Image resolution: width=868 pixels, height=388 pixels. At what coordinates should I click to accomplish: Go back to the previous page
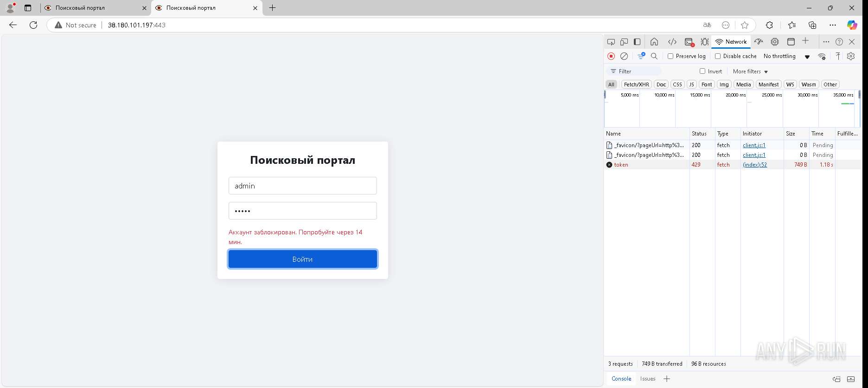pyautogui.click(x=13, y=25)
